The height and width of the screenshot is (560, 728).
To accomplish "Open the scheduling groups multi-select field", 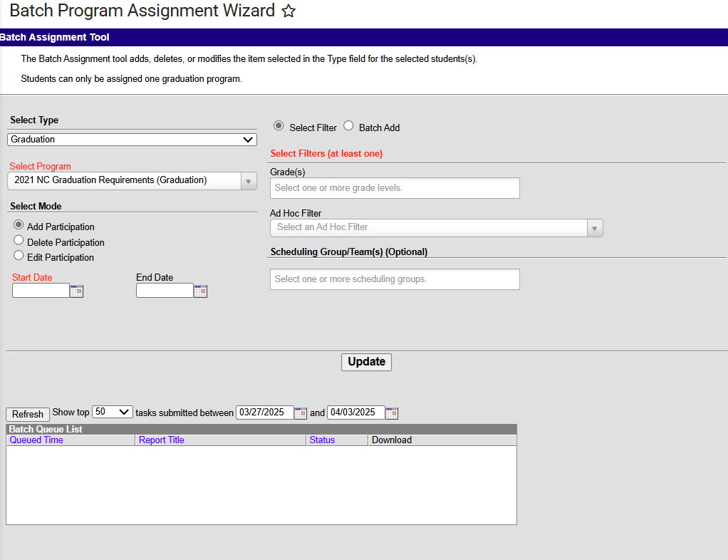I will [395, 279].
